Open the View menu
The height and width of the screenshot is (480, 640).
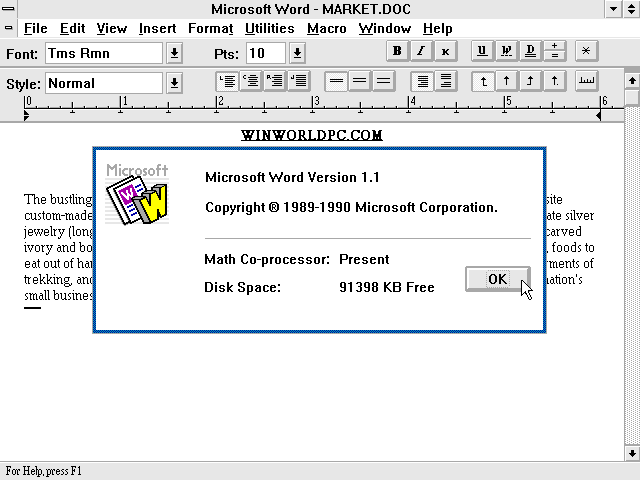click(x=111, y=29)
